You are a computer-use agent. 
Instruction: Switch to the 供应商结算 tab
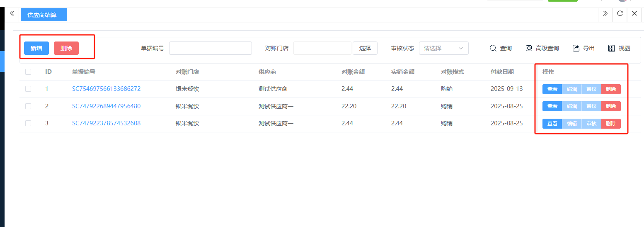coord(44,15)
